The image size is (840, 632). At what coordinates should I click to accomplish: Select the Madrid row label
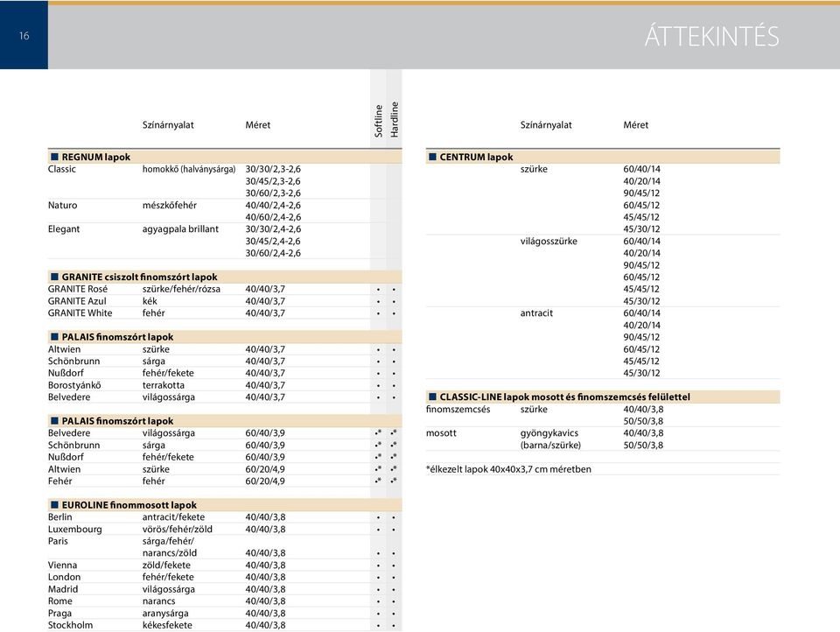point(63,589)
